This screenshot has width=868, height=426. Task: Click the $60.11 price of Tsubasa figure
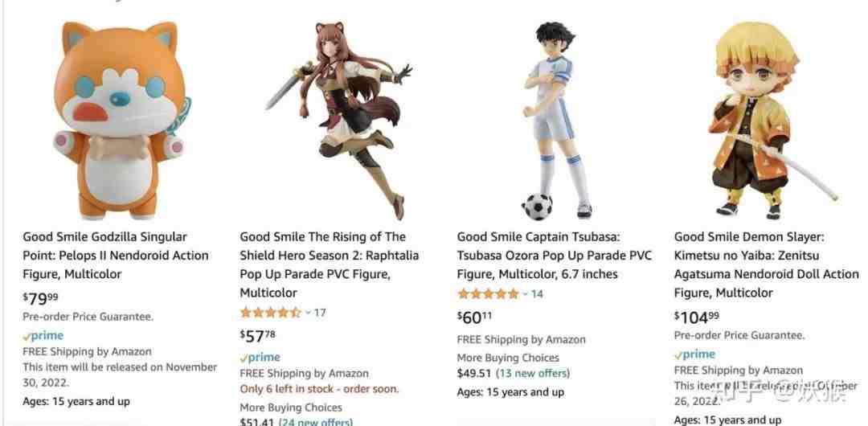coord(474,317)
